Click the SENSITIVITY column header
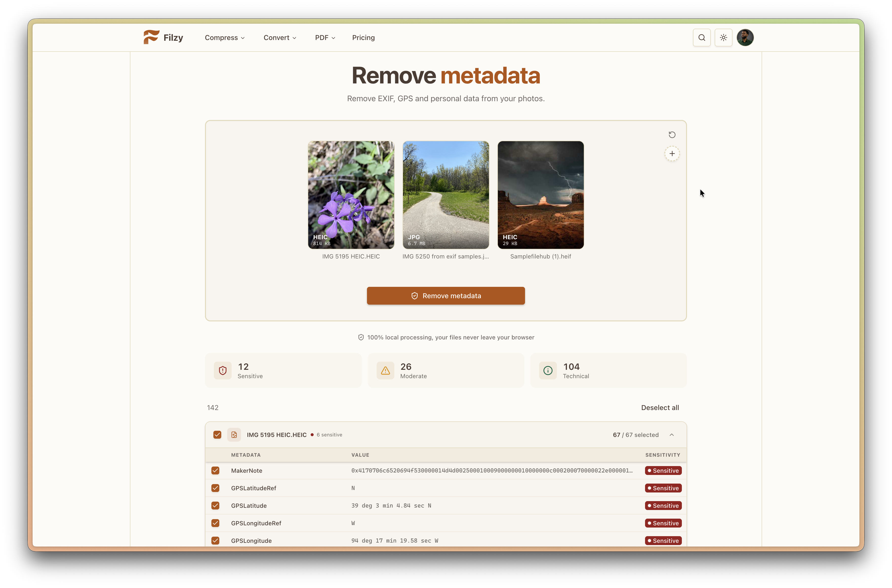Screen dimensions: 892x588 [662, 455]
